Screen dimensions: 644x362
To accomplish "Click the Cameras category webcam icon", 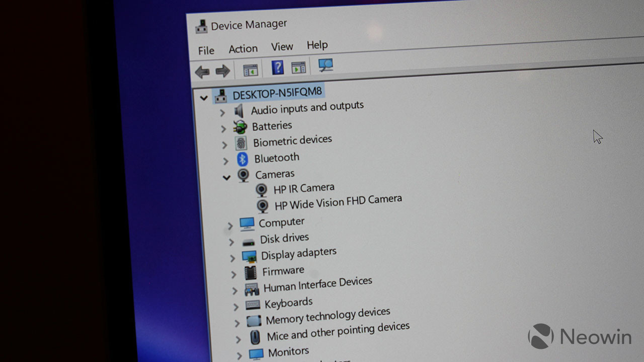I will 243,175.
